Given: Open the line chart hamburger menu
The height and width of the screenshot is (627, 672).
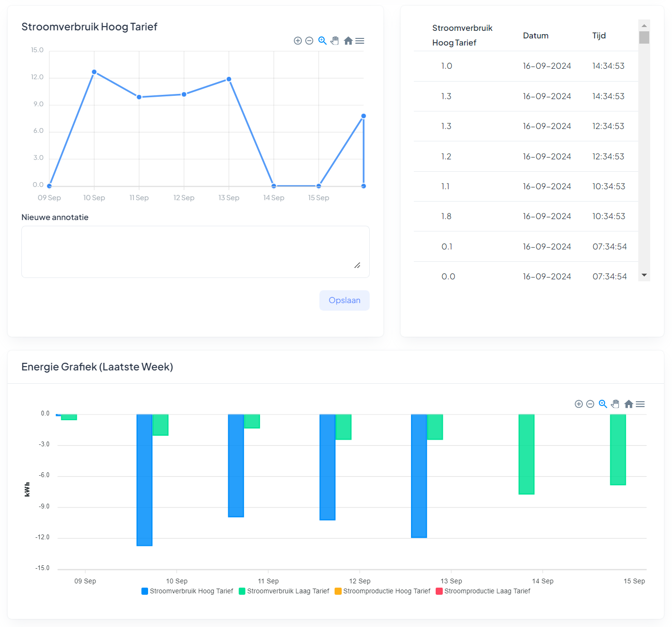Looking at the screenshot, I should (x=360, y=41).
